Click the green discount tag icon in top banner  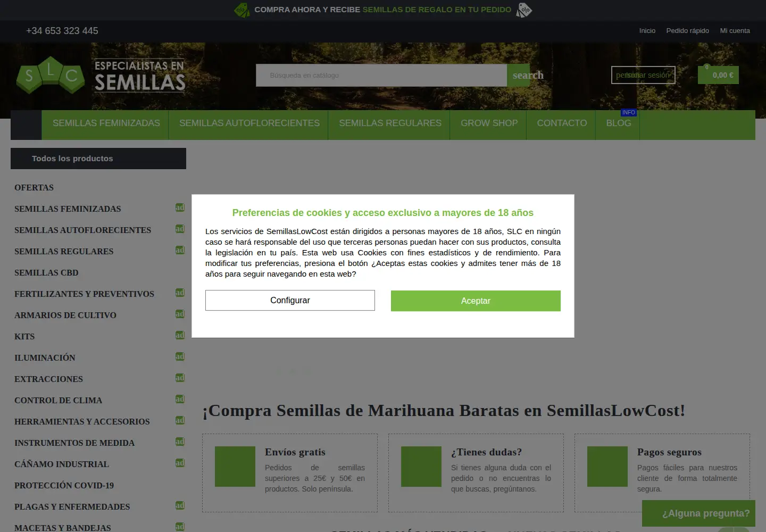[x=242, y=10]
